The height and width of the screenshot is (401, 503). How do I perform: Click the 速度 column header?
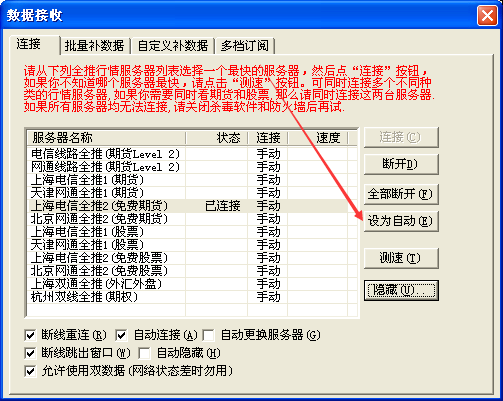coord(318,138)
